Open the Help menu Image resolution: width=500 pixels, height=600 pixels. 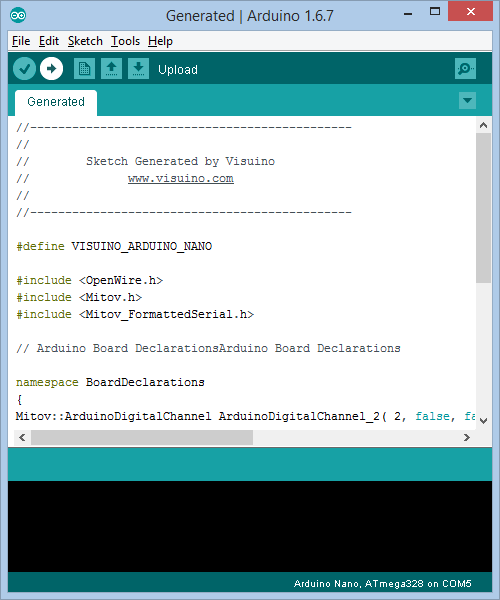160,41
